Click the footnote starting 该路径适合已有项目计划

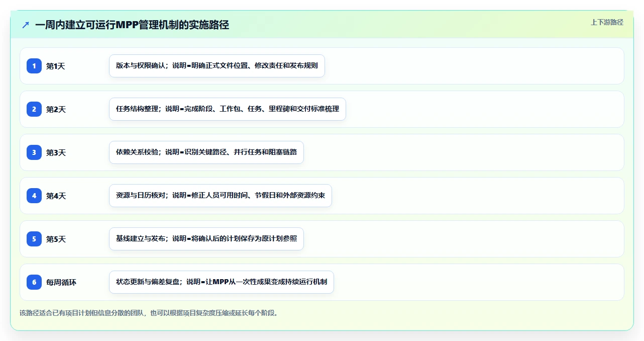149,313
